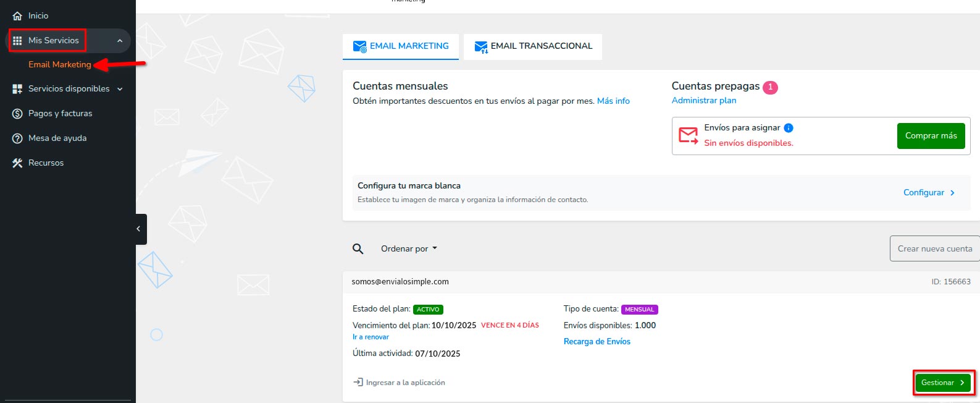980x403 pixels.
Task: Click the info icon beside Envíos para asignar
Action: 789,128
